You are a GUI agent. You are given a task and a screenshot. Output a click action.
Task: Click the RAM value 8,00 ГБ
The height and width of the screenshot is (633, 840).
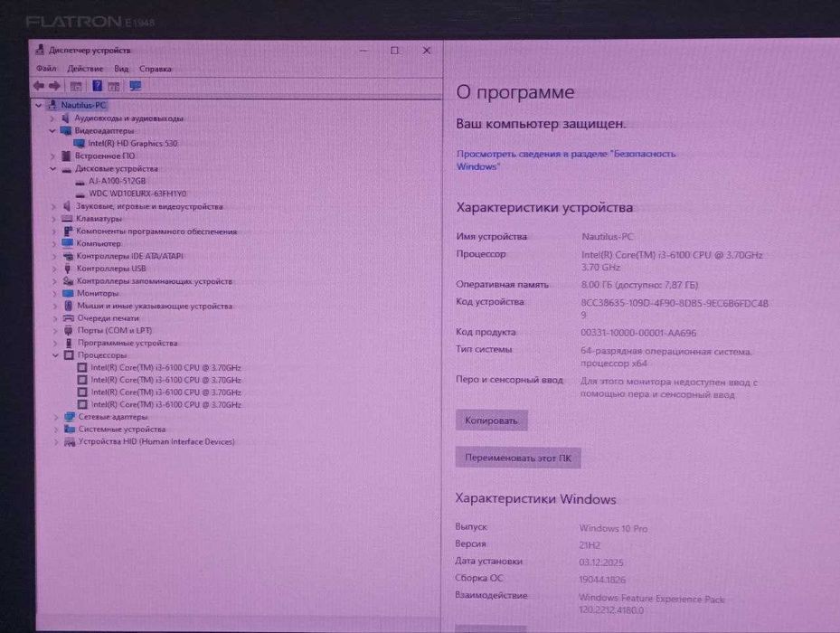(596, 285)
